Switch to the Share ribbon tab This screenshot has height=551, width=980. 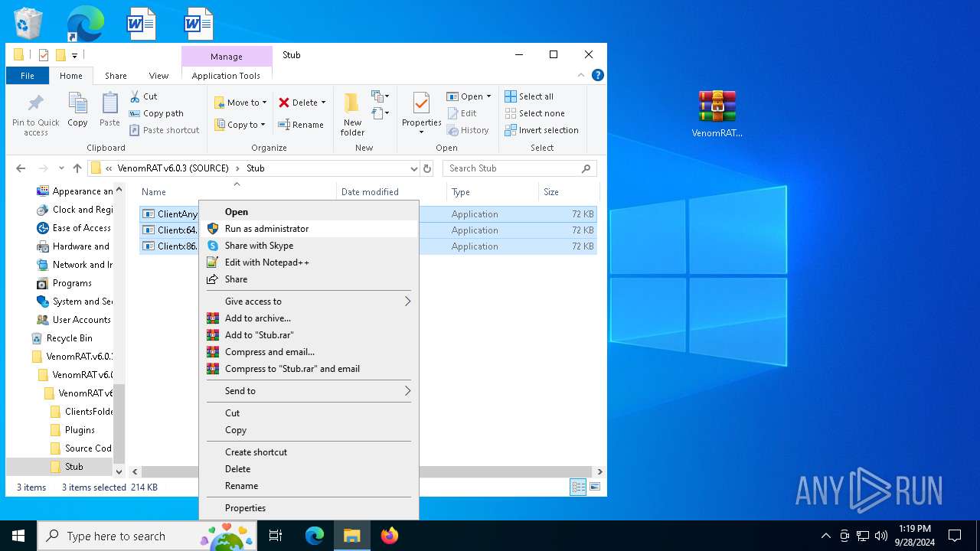pos(116,76)
